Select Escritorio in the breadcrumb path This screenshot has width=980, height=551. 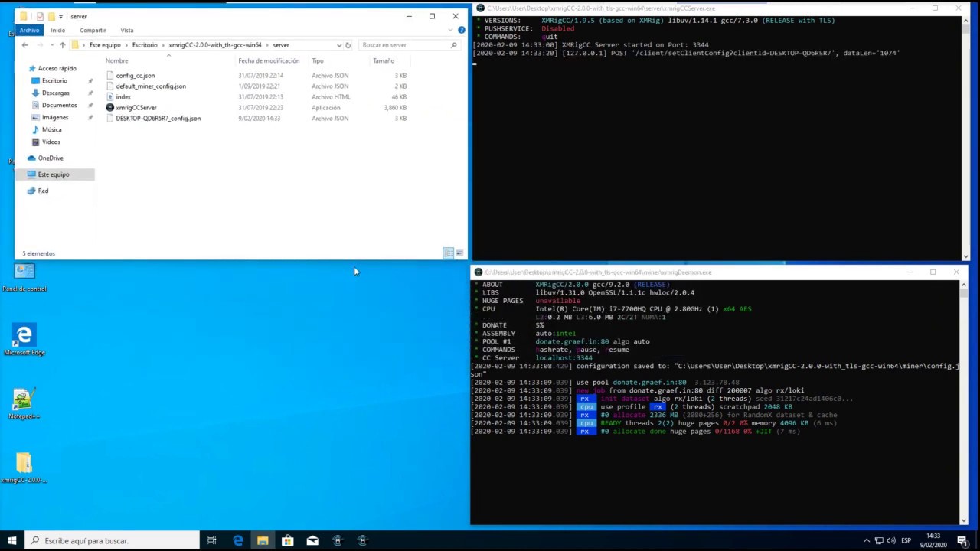click(145, 45)
